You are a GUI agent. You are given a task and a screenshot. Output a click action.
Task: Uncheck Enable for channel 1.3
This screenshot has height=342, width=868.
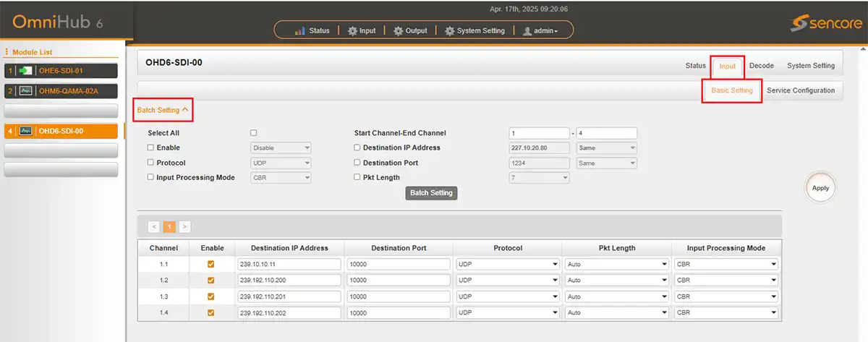[x=211, y=296]
